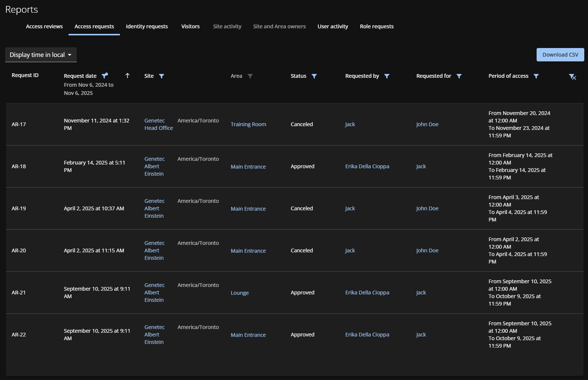Screen dimensions: 588x380
Task: Open the Requested by filter icon
Action: [387, 76]
